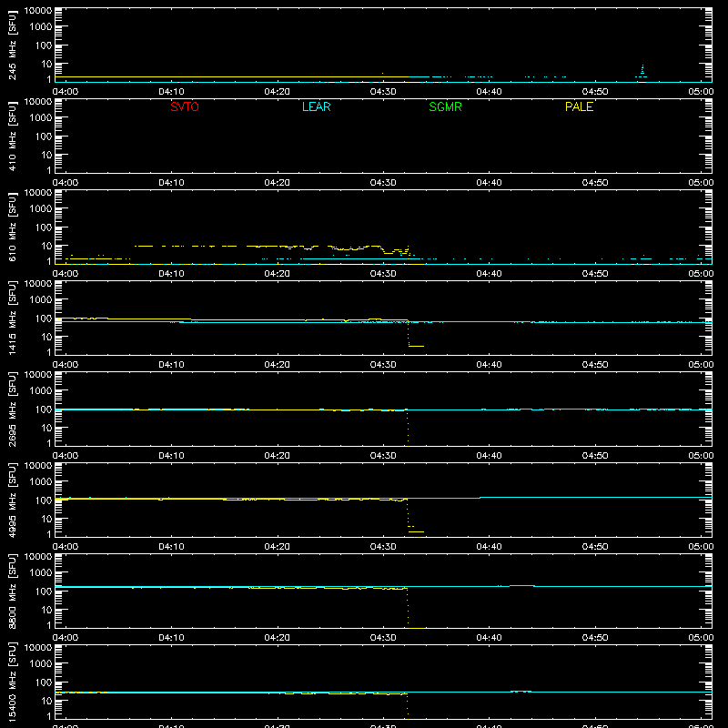Click 04:20 label under the 410 MHz panel
728x728 pixels.
[278, 183]
